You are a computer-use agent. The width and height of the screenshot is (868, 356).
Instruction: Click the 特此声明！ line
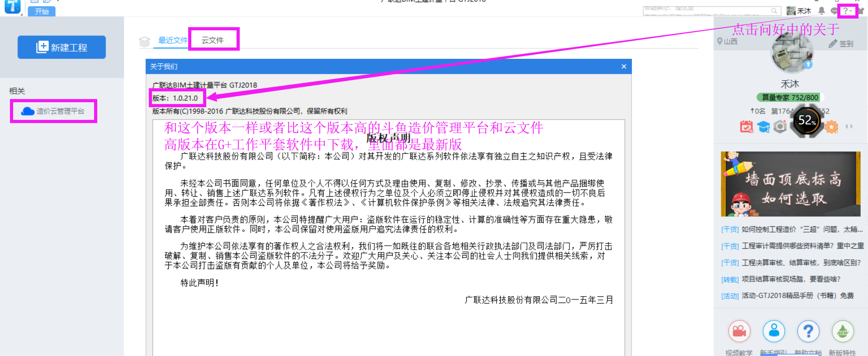[200, 283]
